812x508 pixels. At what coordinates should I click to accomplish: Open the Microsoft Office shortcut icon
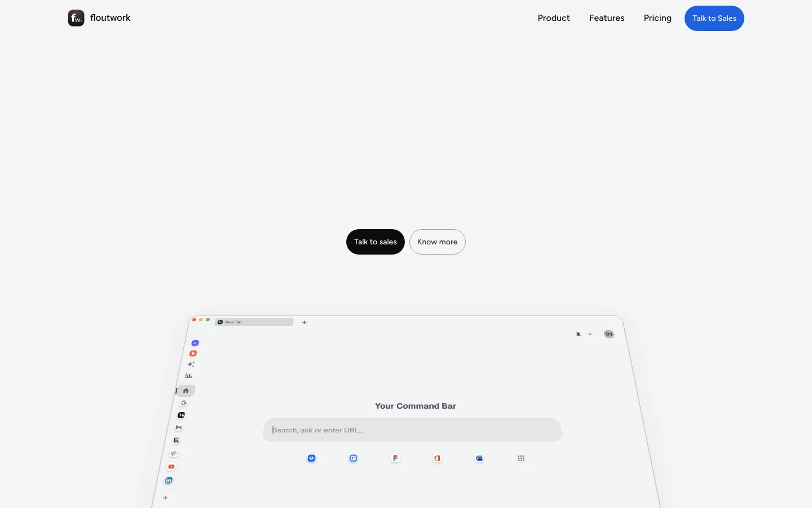[437, 458]
